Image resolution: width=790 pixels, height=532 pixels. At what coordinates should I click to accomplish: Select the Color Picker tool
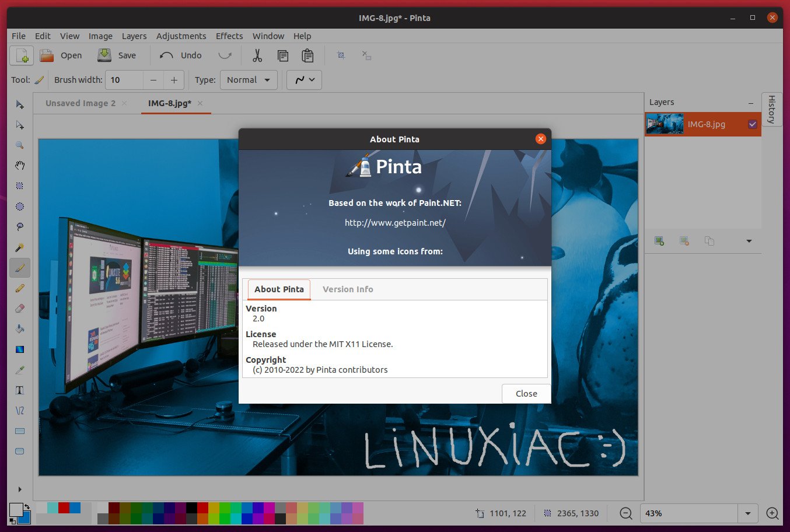[20, 370]
